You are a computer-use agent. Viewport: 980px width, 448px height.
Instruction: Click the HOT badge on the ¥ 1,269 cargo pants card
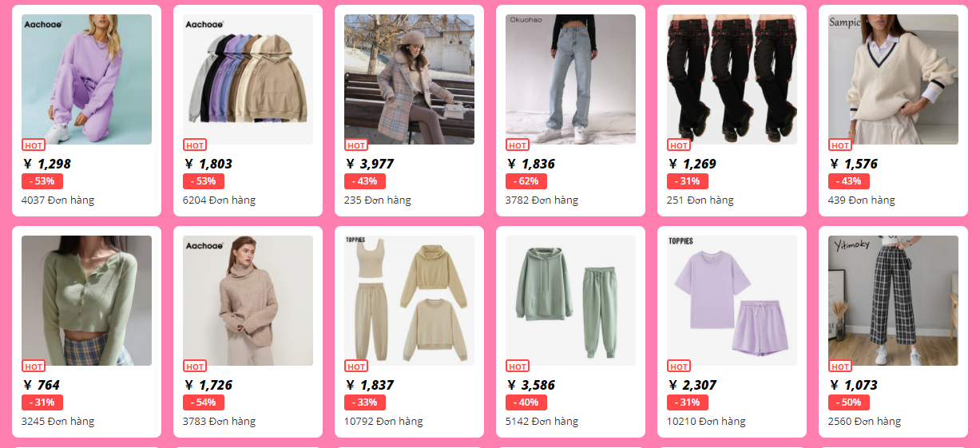(x=679, y=145)
